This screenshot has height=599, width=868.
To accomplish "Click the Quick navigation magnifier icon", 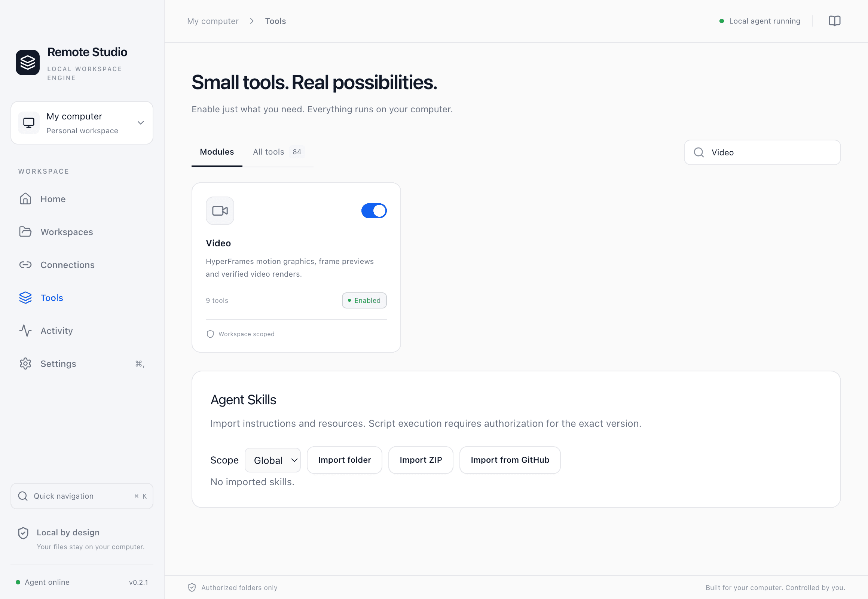I will 23,496.
